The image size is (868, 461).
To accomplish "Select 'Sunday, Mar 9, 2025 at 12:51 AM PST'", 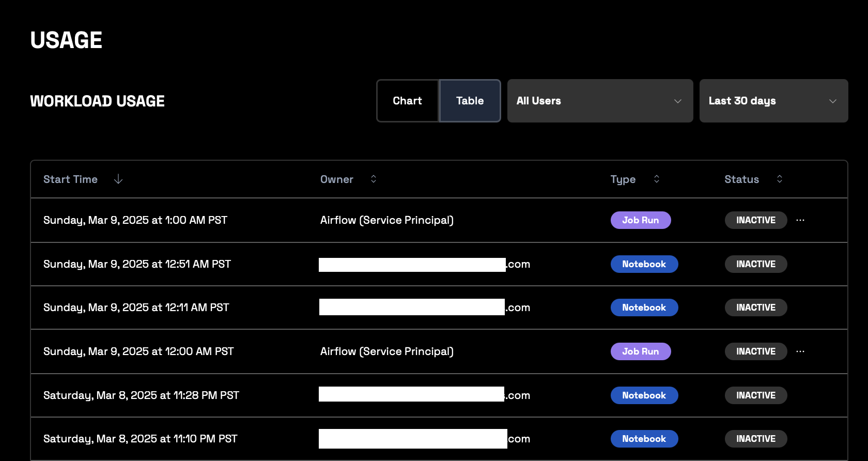I will [x=137, y=264].
